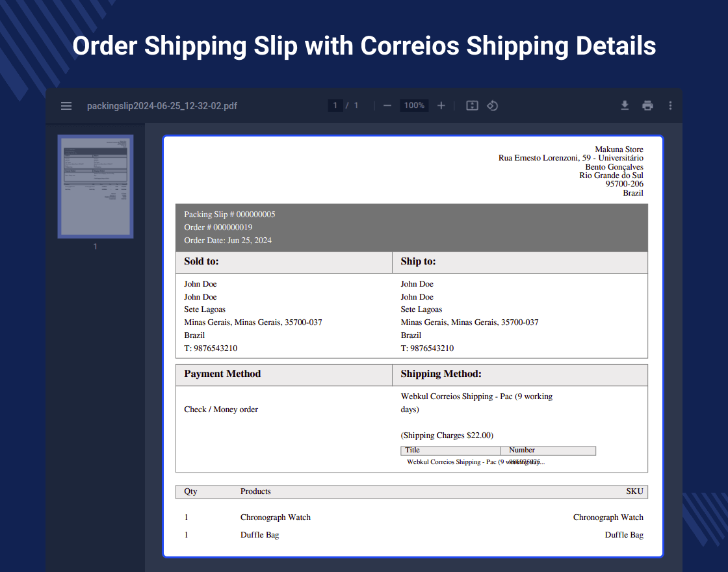Click the Shipping Charges $22.00 text
The height and width of the screenshot is (572, 728).
point(447,435)
